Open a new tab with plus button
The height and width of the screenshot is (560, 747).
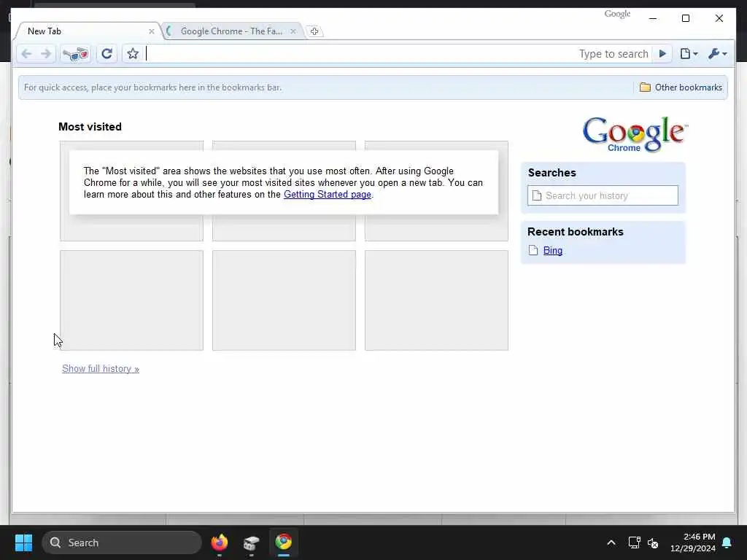(314, 31)
